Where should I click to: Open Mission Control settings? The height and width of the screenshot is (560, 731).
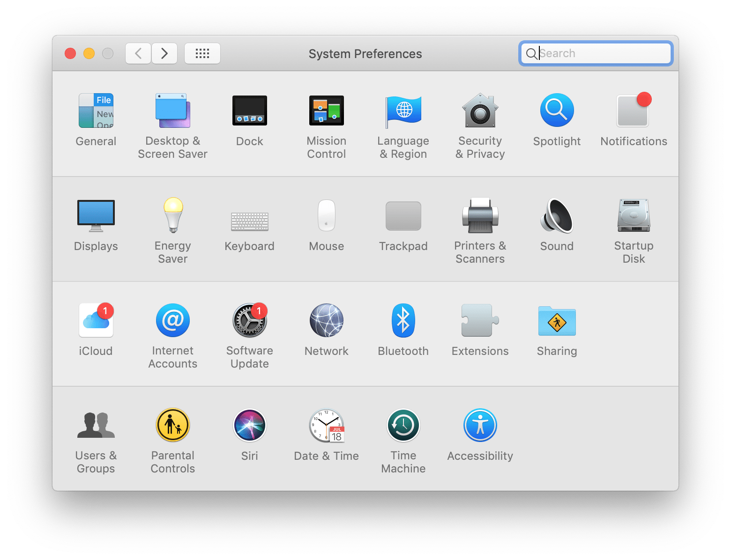(x=326, y=111)
